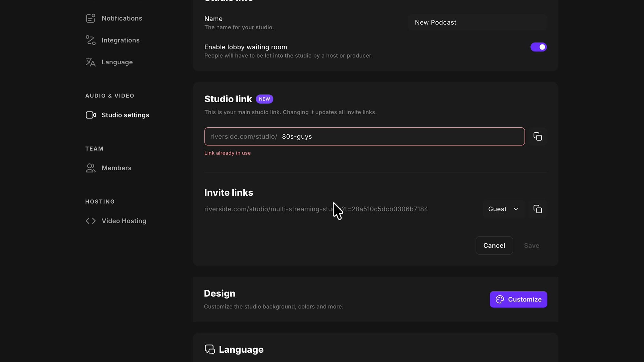Click the chevron beside Guest
644x362 pixels.
[x=516, y=209]
